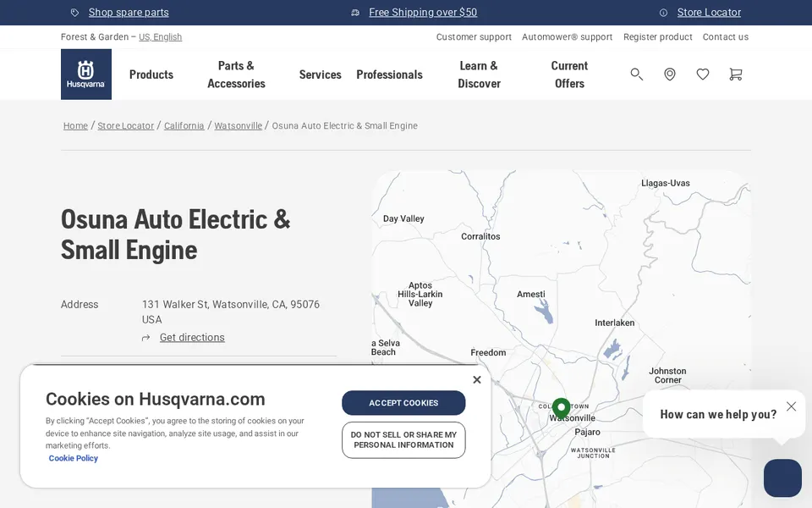Open the shopping cart icon

[735, 75]
